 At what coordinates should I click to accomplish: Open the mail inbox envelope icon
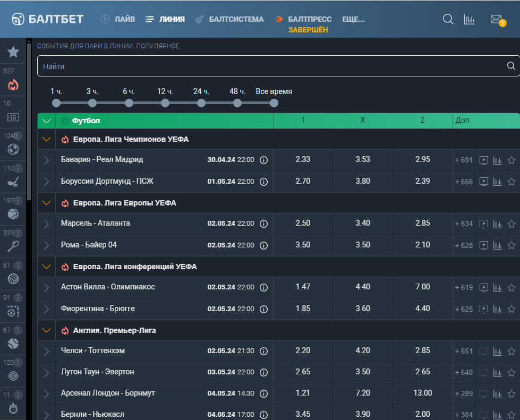(x=497, y=20)
